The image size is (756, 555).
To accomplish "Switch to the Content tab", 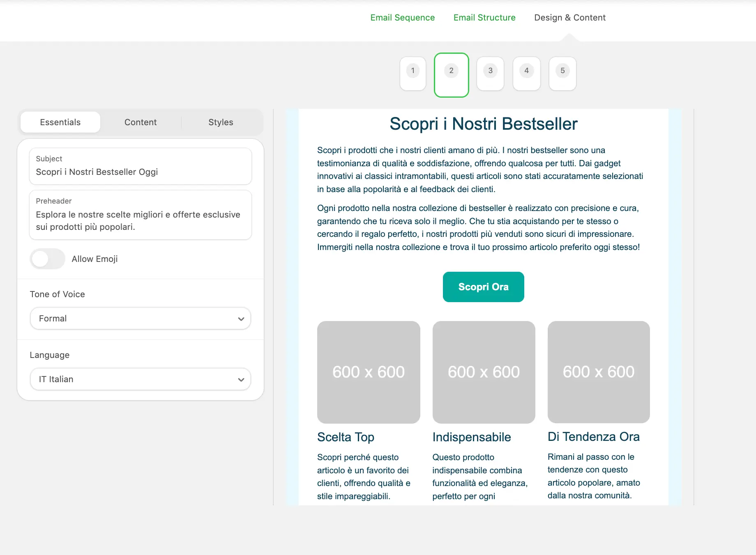I will pos(140,122).
